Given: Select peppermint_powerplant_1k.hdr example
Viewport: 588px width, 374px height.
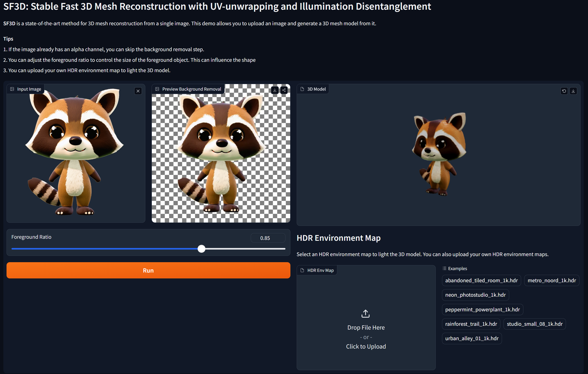Looking at the screenshot, I should (482, 310).
